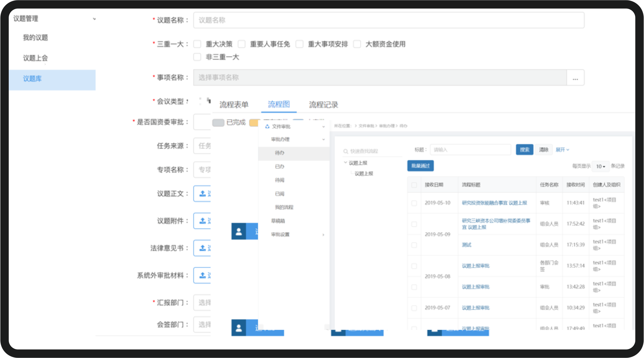Click upload icon for 议题正文
Viewport: 644px width, 358px height.
coord(203,194)
